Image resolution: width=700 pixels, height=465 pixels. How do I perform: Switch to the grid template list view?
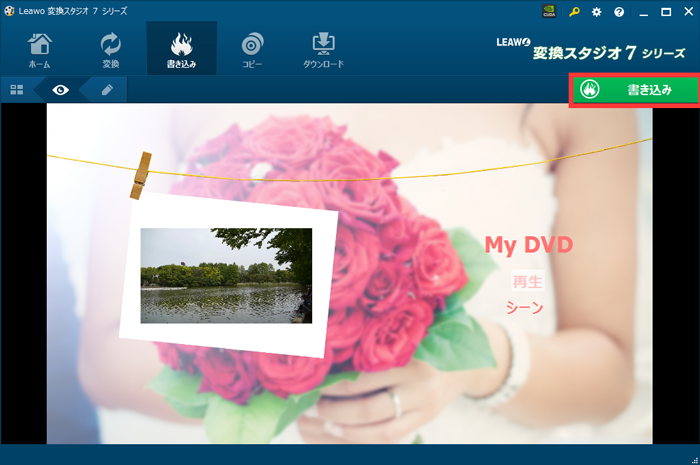pos(17,90)
